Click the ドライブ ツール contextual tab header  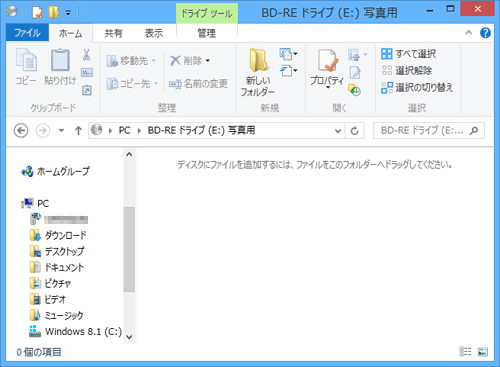point(207,14)
